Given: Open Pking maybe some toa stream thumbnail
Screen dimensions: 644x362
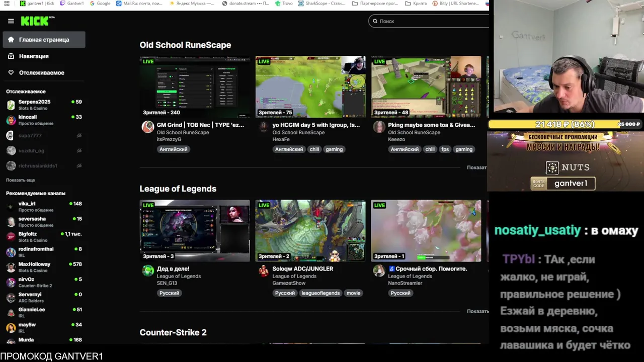Looking at the screenshot, I should pyautogui.click(x=426, y=87).
